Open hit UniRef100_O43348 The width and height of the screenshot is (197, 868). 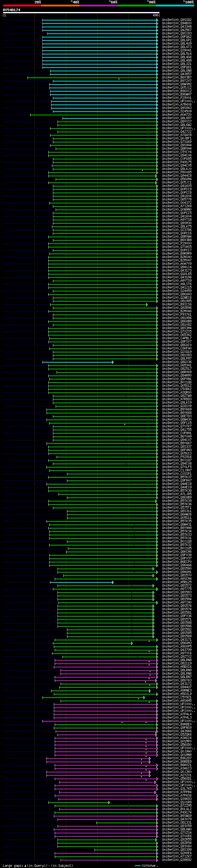tap(177, 26)
